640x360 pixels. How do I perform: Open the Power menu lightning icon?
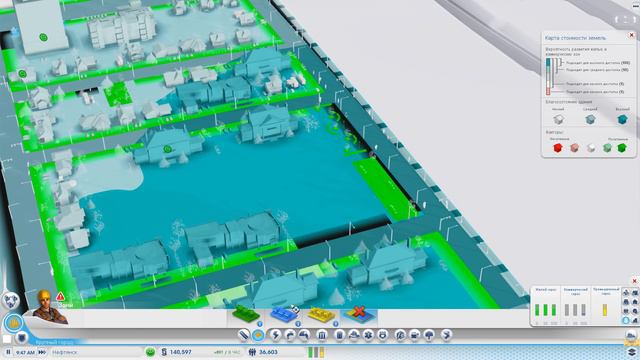276,335
